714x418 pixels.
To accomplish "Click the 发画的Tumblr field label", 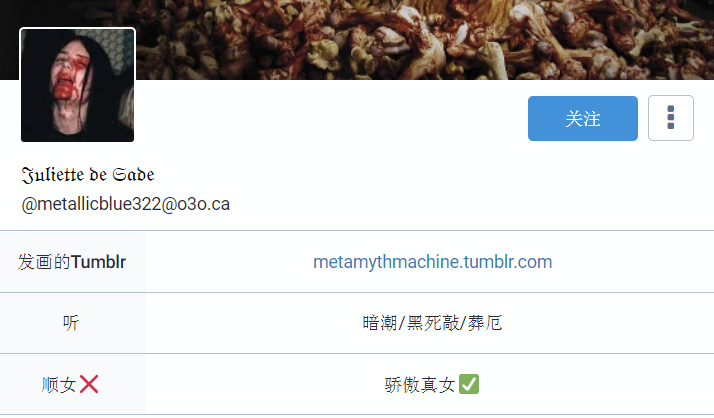I will pos(72,262).
